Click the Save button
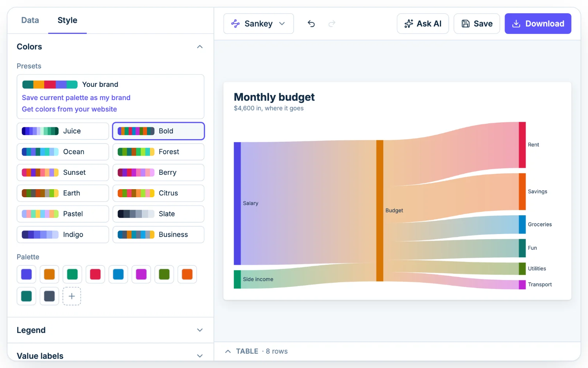The width and height of the screenshot is (588, 368). pos(477,24)
